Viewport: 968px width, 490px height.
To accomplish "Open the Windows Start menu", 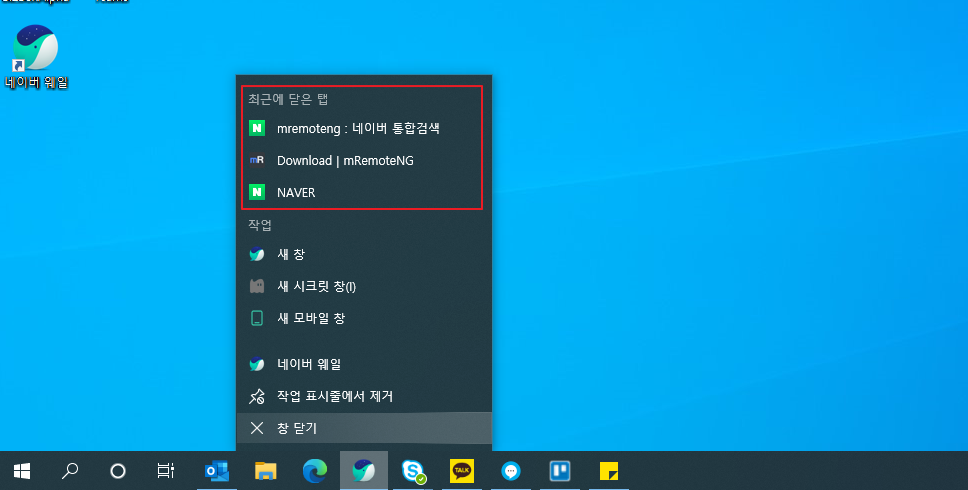I will click(22, 471).
